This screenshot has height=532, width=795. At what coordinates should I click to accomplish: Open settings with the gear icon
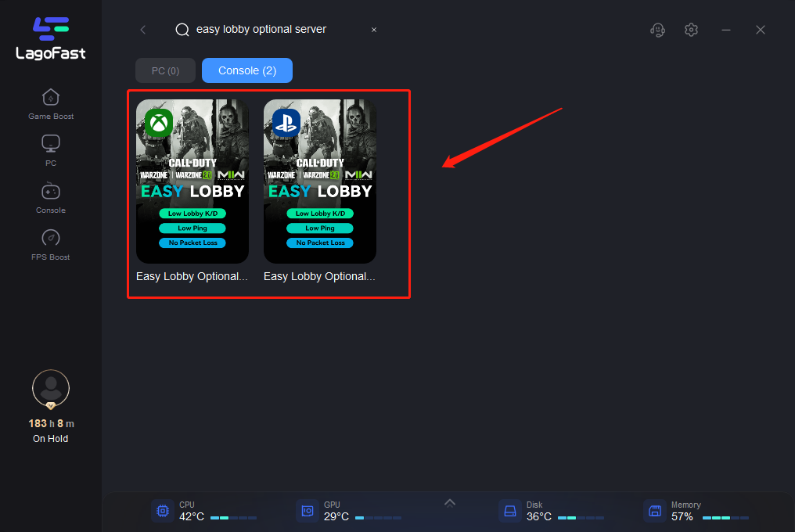click(x=691, y=30)
